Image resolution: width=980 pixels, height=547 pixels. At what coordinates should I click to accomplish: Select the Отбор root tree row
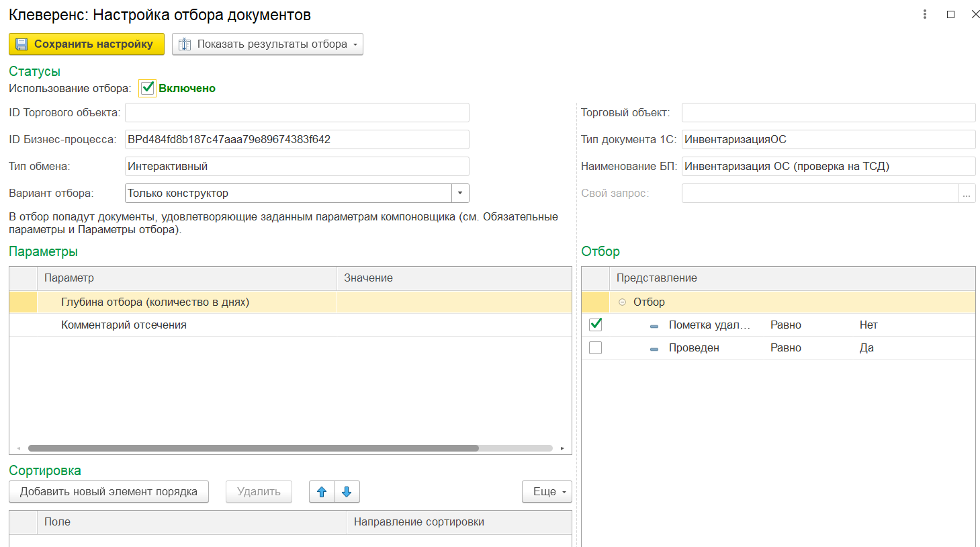tap(778, 302)
